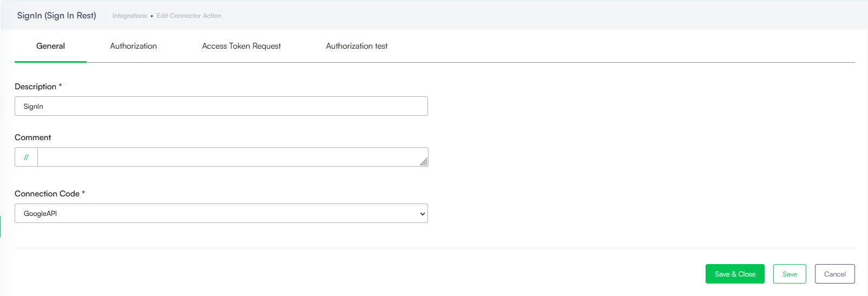Click the Integrations breadcrumb link

click(130, 16)
